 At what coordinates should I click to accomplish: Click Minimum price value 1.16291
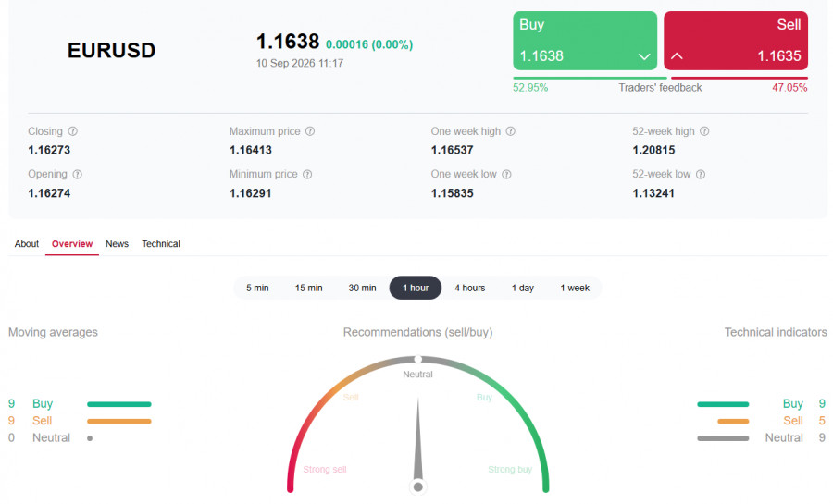point(250,193)
